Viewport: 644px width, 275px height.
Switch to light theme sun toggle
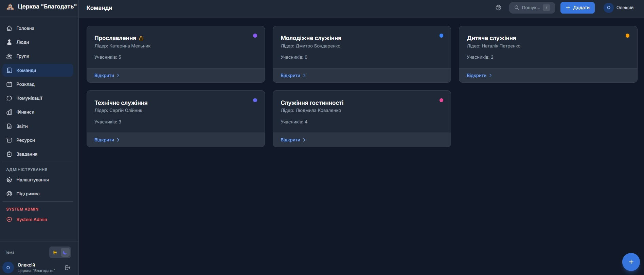pos(55,252)
